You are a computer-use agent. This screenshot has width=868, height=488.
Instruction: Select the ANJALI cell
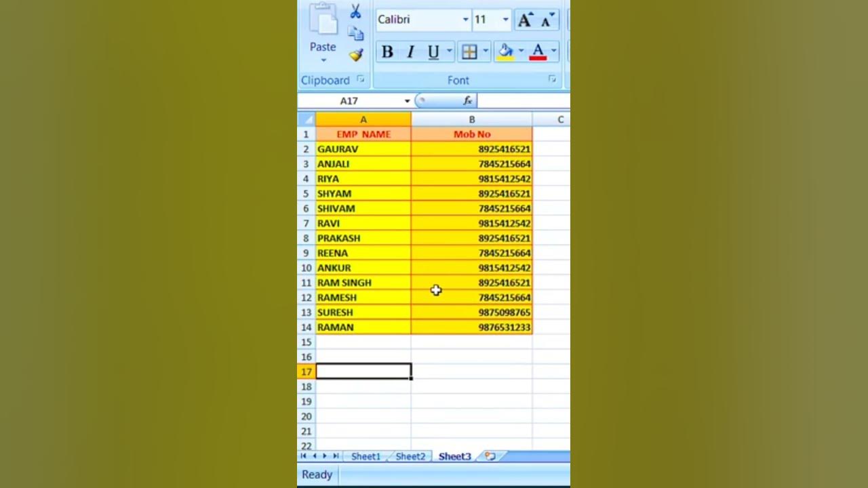click(363, 164)
